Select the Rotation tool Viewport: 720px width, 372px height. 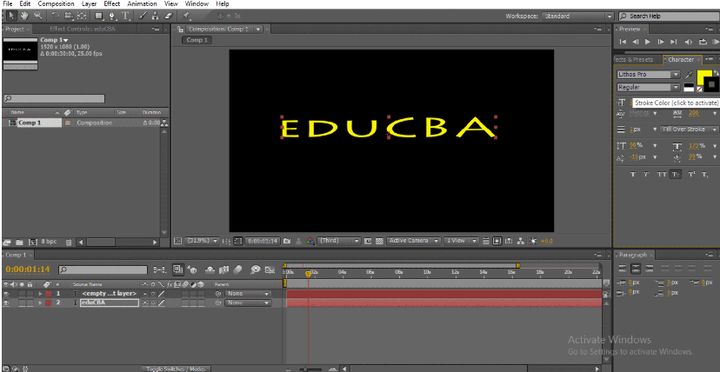[x=55, y=16]
